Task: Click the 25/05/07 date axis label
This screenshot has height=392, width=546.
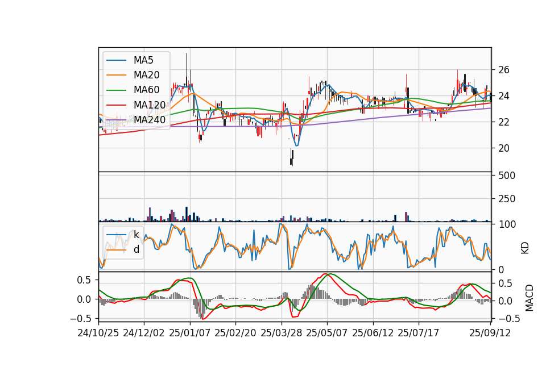Action: coord(327,333)
